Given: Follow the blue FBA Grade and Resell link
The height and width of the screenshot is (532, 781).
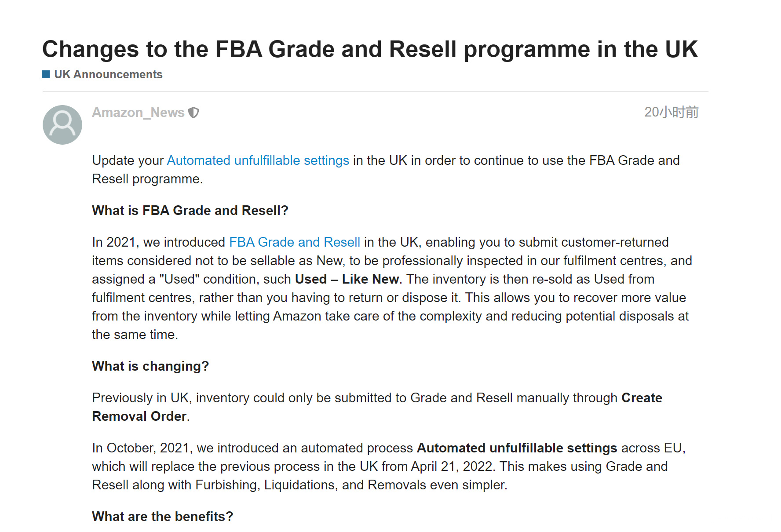Looking at the screenshot, I should click(295, 242).
